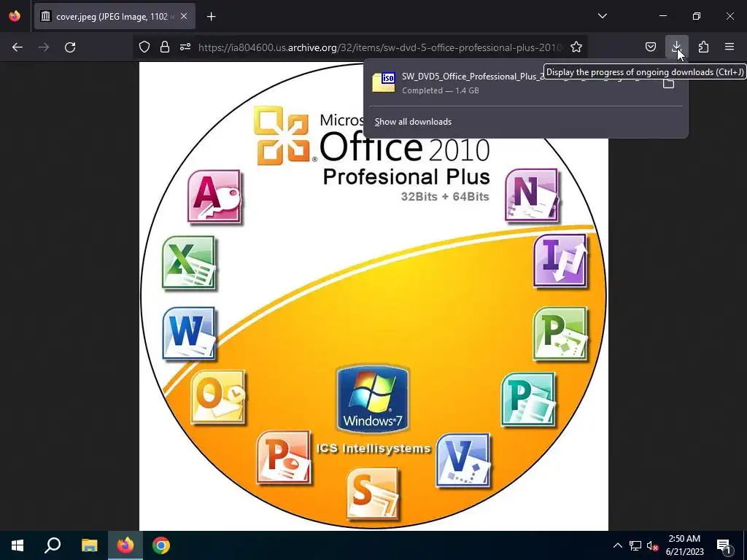Open taskbar search
The height and width of the screenshot is (560, 747).
point(53,545)
